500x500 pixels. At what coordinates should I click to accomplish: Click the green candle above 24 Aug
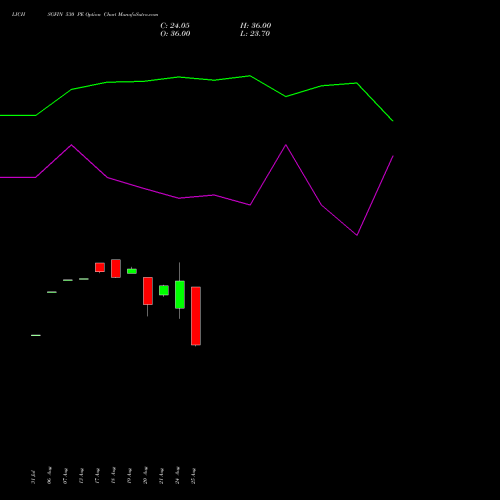(x=180, y=294)
